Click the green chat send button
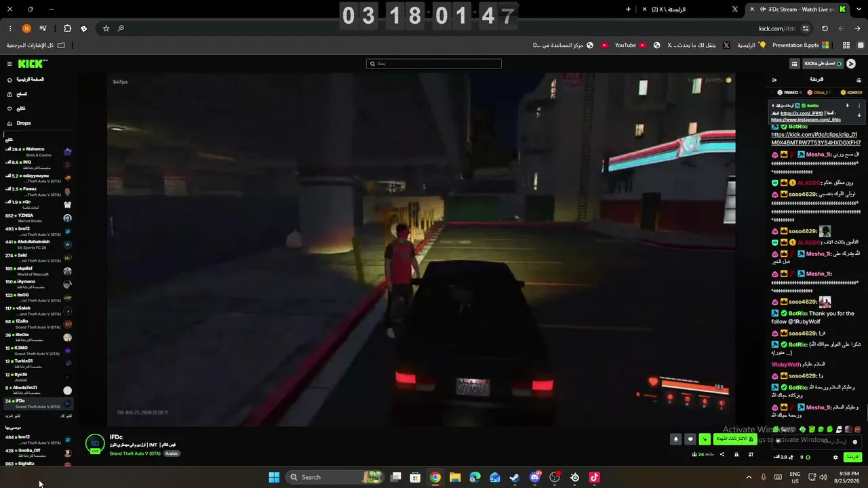 pyautogui.click(x=852, y=457)
